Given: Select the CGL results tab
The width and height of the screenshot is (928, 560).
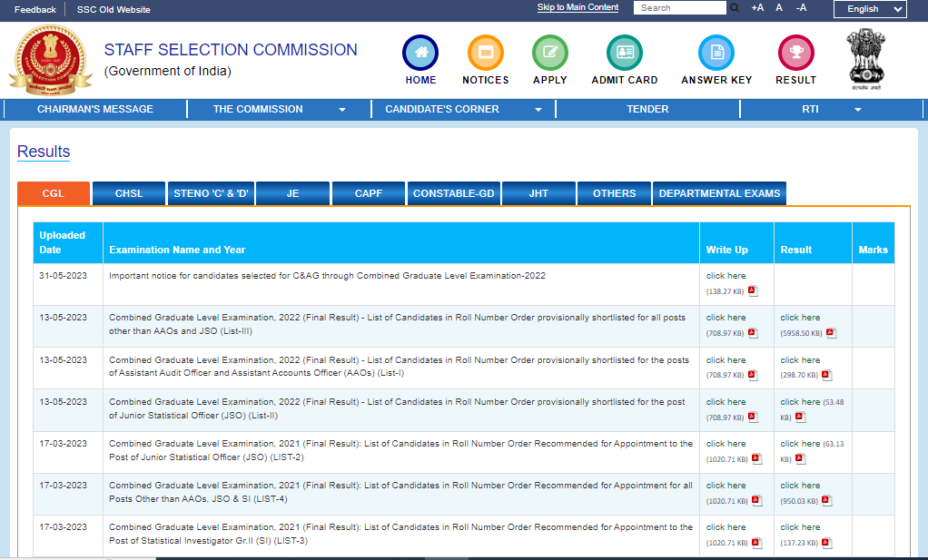Looking at the screenshot, I should click(54, 193).
